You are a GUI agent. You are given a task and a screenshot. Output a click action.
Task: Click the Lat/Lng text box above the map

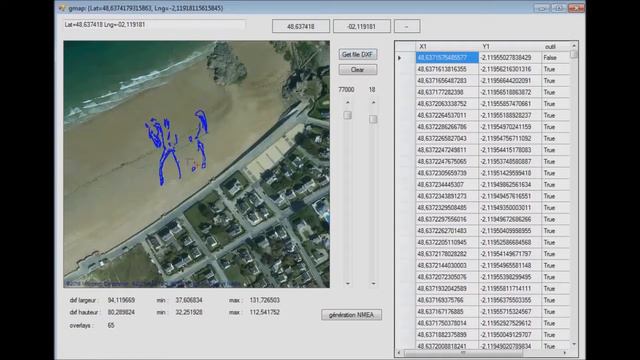click(154, 25)
